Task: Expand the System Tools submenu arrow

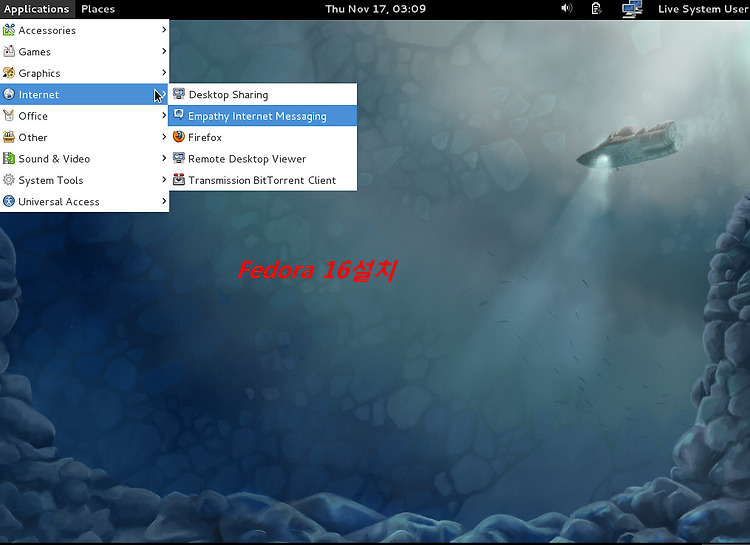Action: 164,180
